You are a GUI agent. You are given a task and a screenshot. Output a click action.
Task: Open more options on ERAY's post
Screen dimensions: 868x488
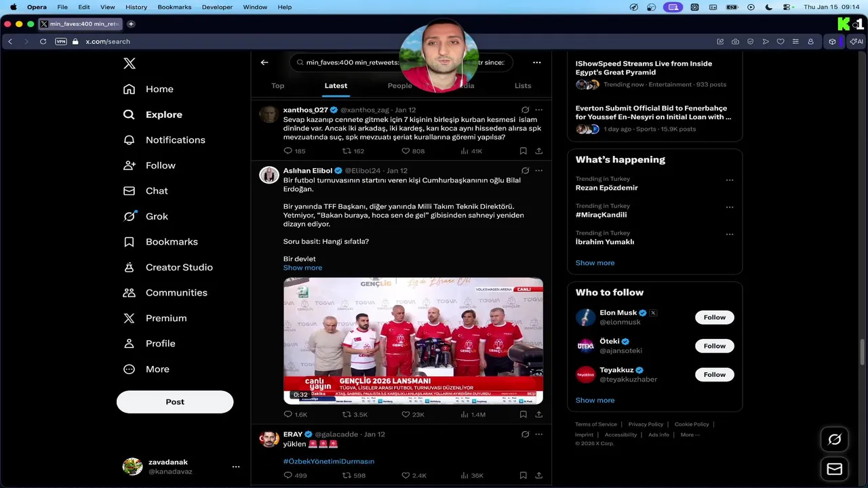pos(538,434)
